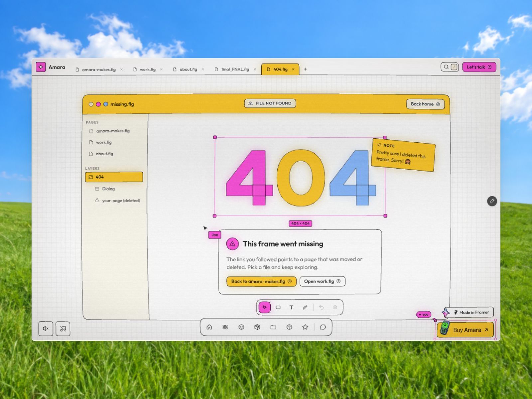Click the question mark help icon
The width and height of the screenshot is (532, 399).
pos(289,327)
